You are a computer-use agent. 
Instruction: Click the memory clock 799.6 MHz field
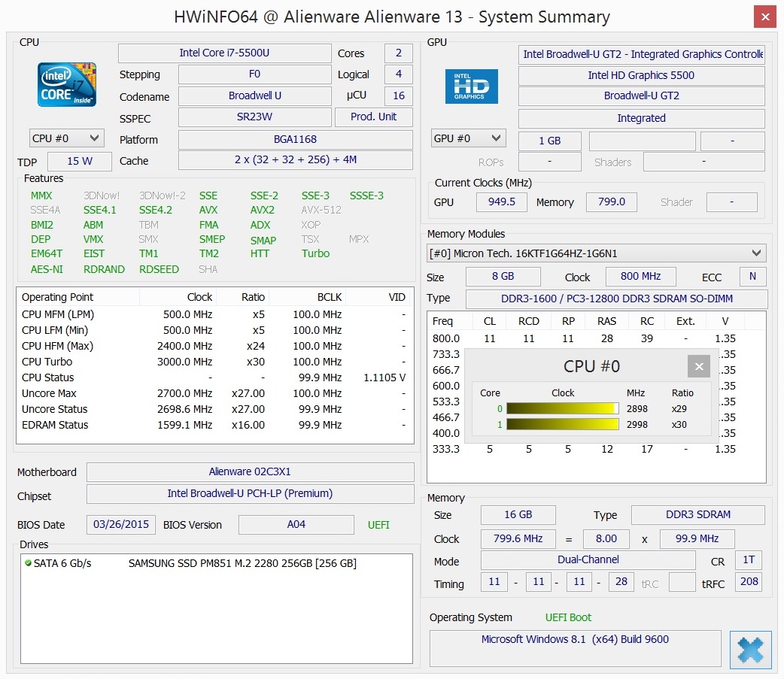(x=518, y=538)
